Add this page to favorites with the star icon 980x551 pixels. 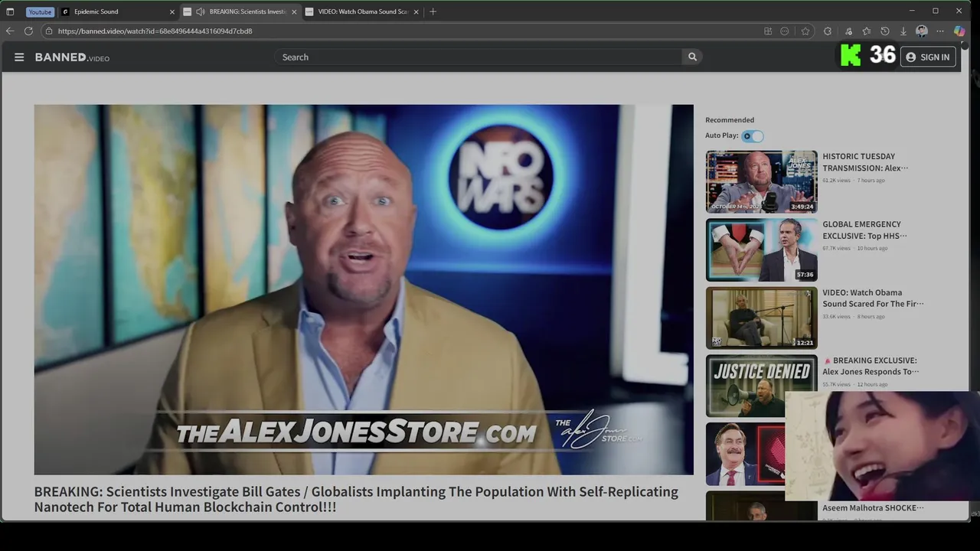point(805,31)
